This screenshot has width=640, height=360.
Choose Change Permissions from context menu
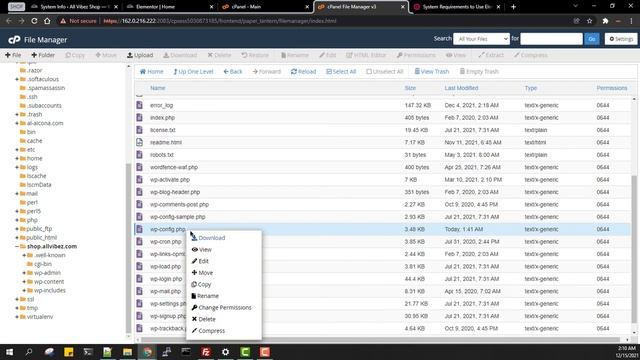click(x=221, y=308)
